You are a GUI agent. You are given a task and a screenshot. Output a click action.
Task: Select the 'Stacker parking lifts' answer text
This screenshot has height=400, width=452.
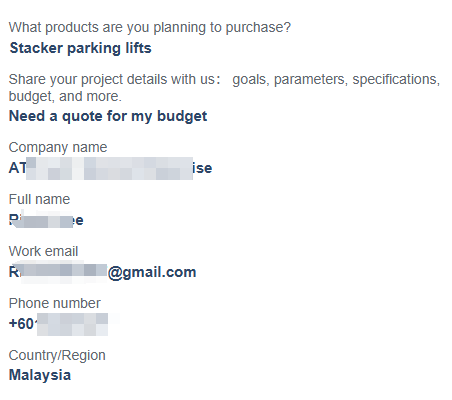coord(80,48)
